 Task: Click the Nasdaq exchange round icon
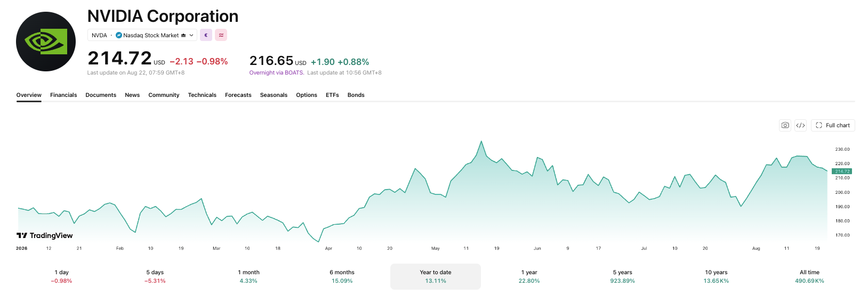click(119, 35)
